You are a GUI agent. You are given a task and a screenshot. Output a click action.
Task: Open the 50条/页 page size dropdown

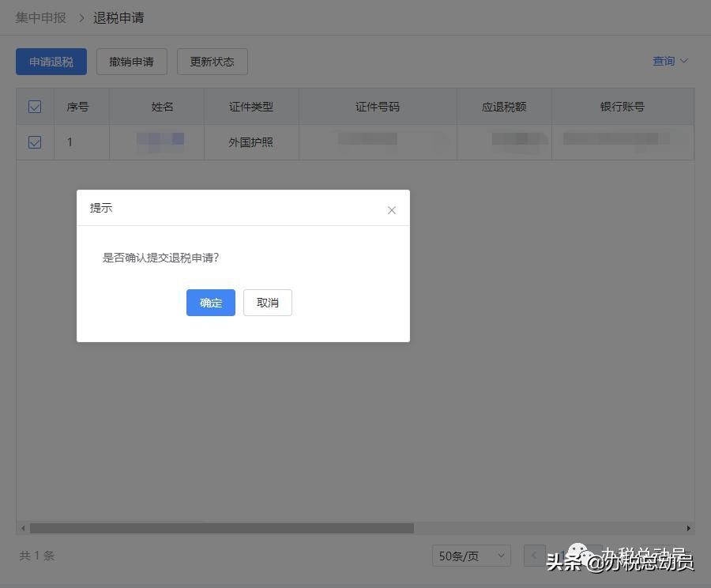pyautogui.click(x=470, y=556)
